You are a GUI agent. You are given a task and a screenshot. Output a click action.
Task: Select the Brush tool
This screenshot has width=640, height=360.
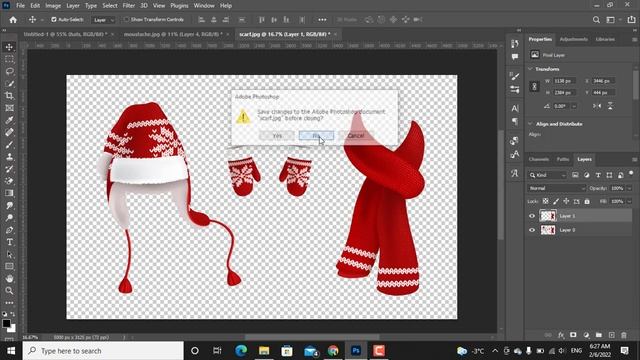(x=9, y=145)
